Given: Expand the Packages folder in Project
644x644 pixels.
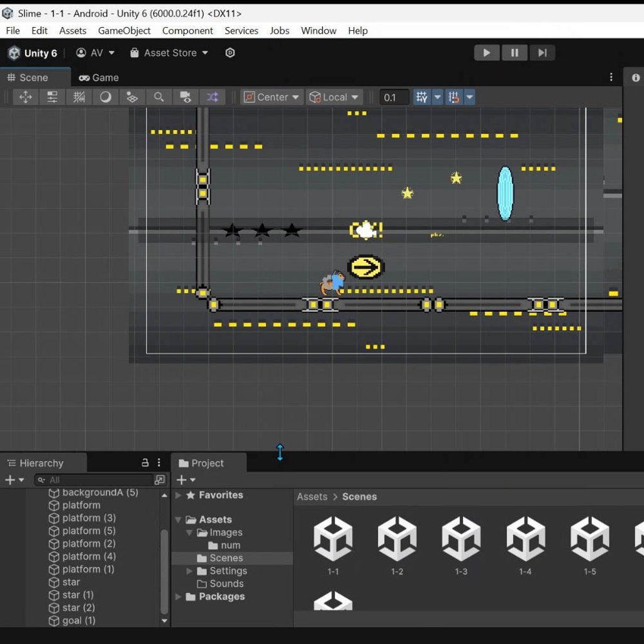Looking at the screenshot, I should point(179,597).
